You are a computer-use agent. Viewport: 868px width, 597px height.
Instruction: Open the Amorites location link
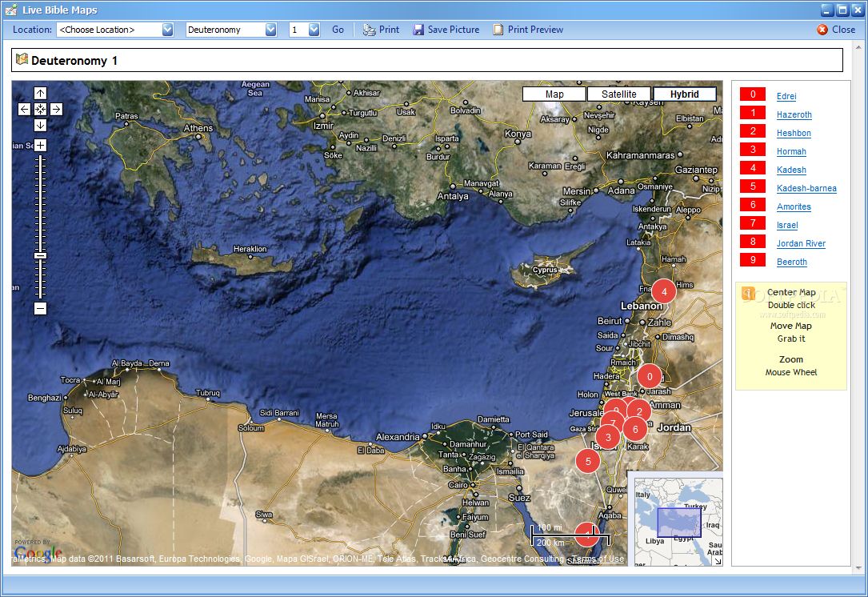coord(794,206)
